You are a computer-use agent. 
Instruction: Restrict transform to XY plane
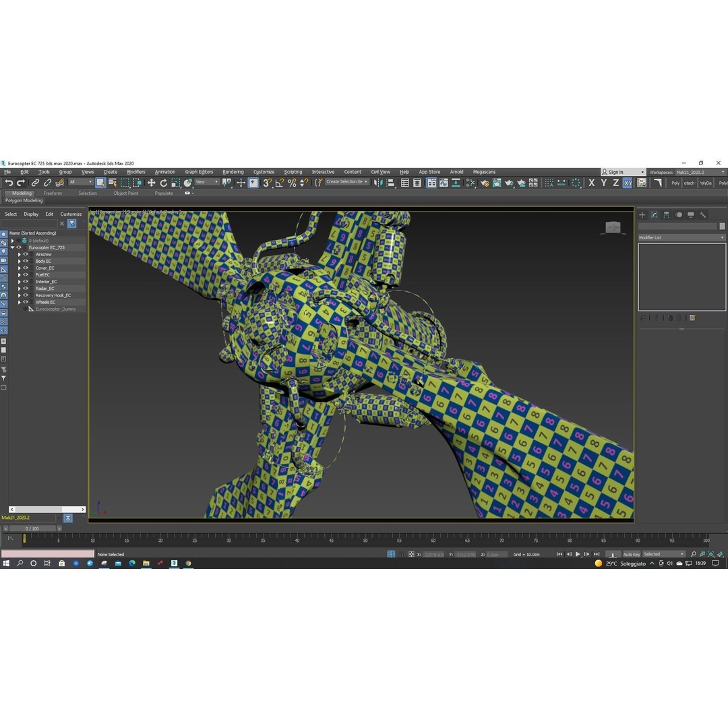point(628,183)
